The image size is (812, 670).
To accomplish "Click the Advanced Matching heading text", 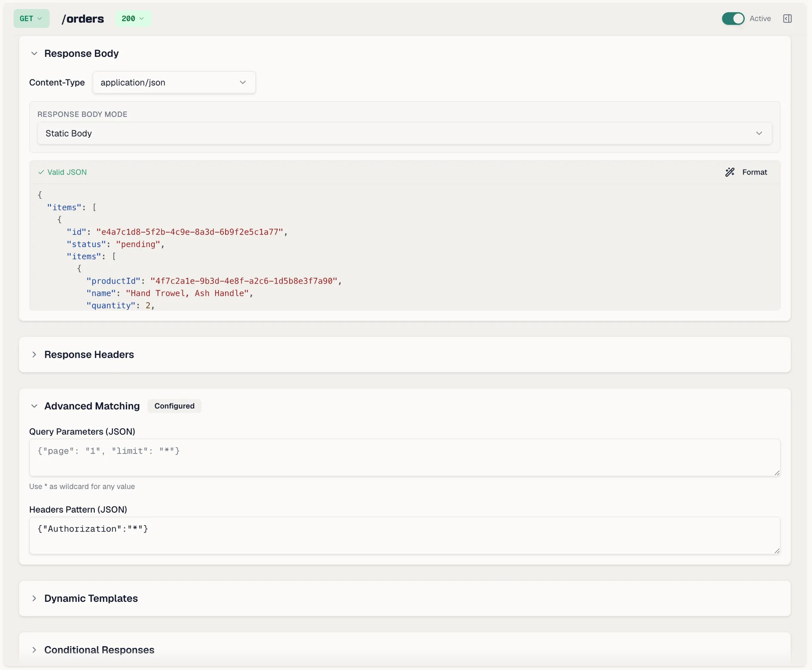I will (x=92, y=406).
